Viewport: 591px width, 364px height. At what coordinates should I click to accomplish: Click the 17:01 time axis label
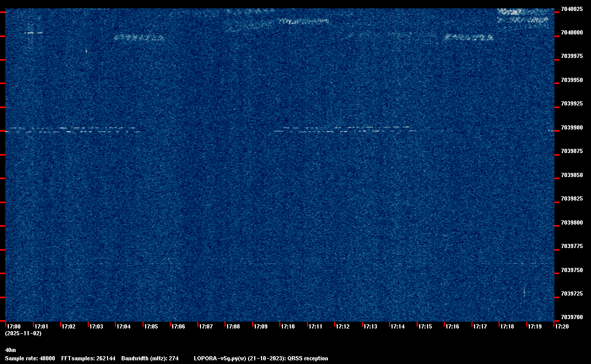[x=41, y=326]
